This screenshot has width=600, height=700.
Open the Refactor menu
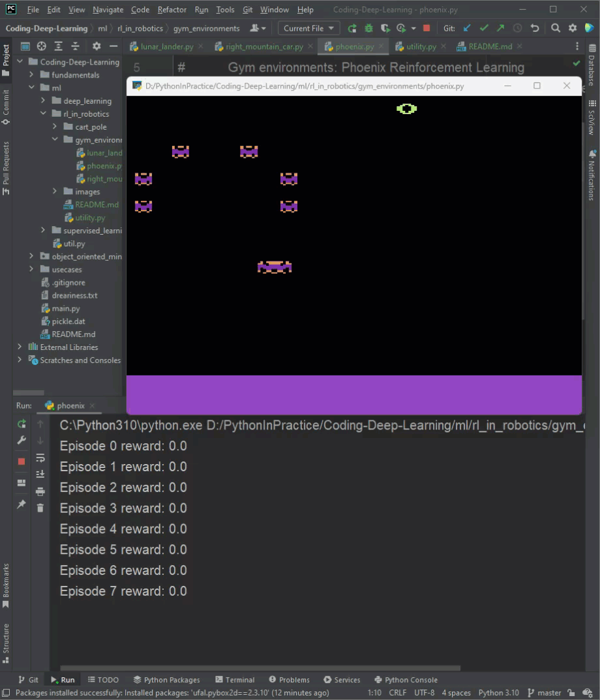(172, 9)
